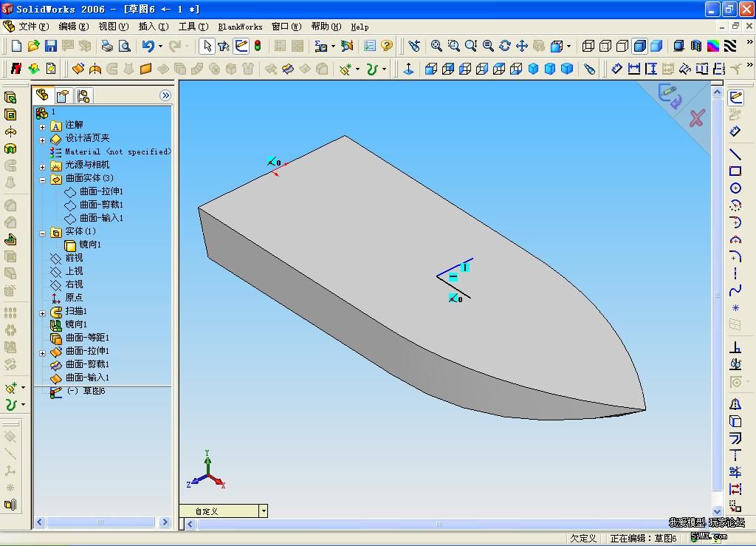The image size is (756, 546).
Task: Expand the 扫描1 feature node
Action: pos(42,313)
